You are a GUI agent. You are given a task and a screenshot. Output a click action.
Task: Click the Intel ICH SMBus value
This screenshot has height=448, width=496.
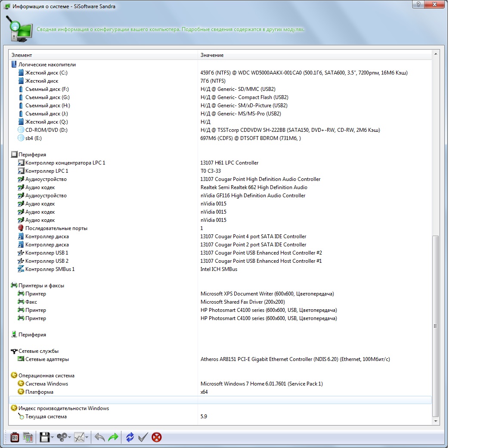(x=219, y=269)
